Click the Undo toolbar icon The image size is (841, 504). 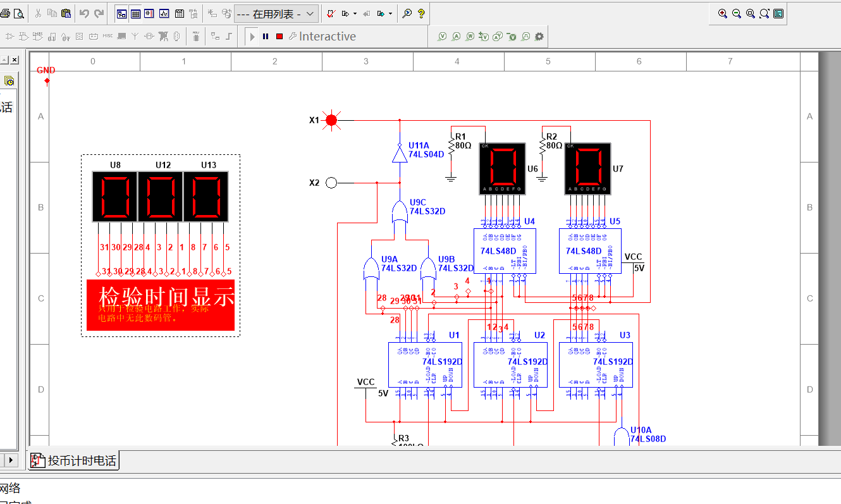click(83, 13)
